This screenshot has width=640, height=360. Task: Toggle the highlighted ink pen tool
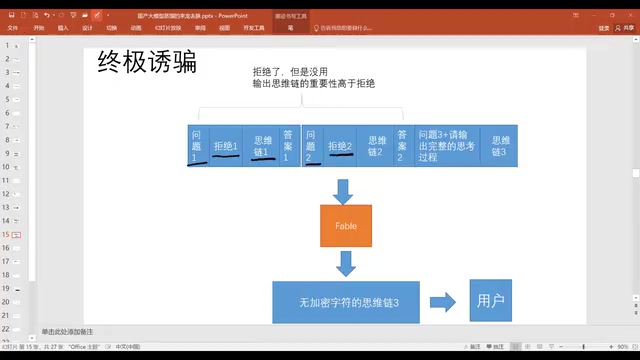(97, 15)
